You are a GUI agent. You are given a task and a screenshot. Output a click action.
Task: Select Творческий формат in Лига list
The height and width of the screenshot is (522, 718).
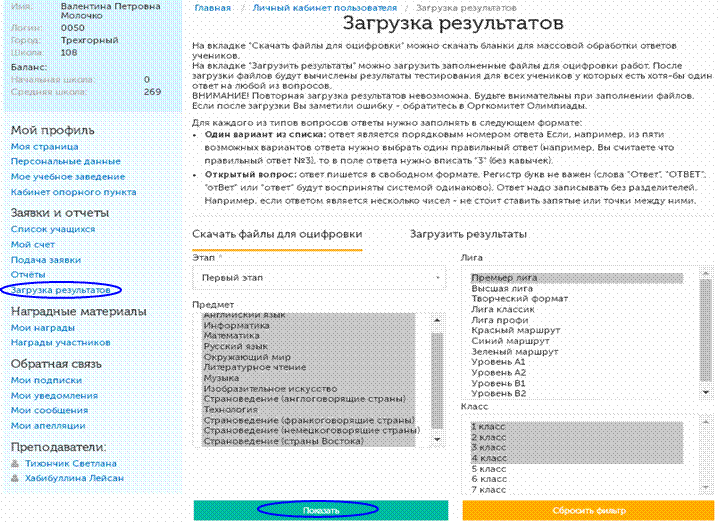577,299
